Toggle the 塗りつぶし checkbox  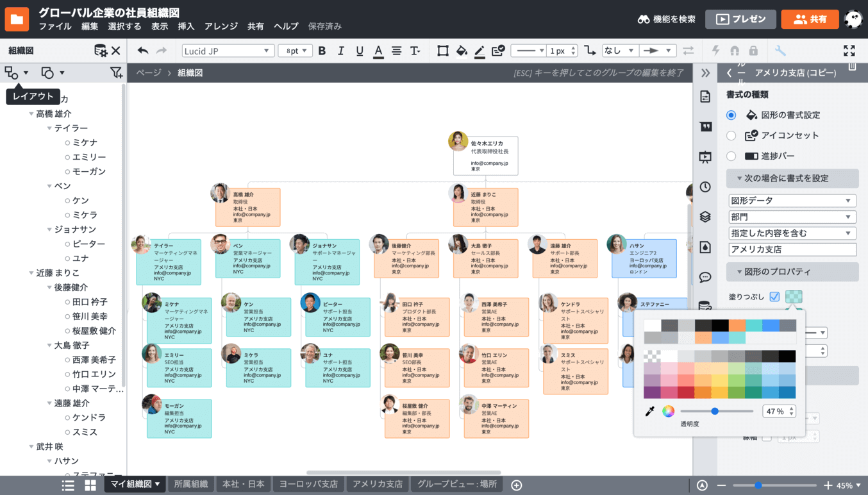[774, 296]
